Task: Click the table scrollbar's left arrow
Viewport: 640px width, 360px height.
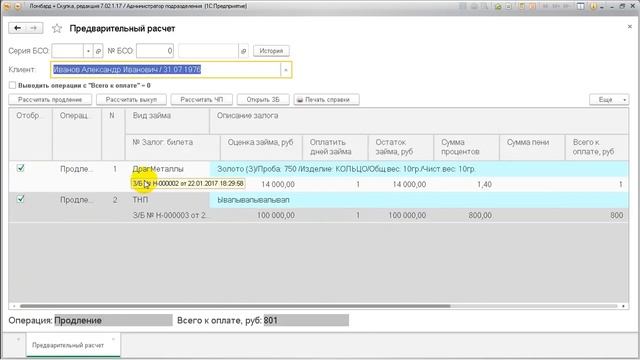Action: click(14, 306)
